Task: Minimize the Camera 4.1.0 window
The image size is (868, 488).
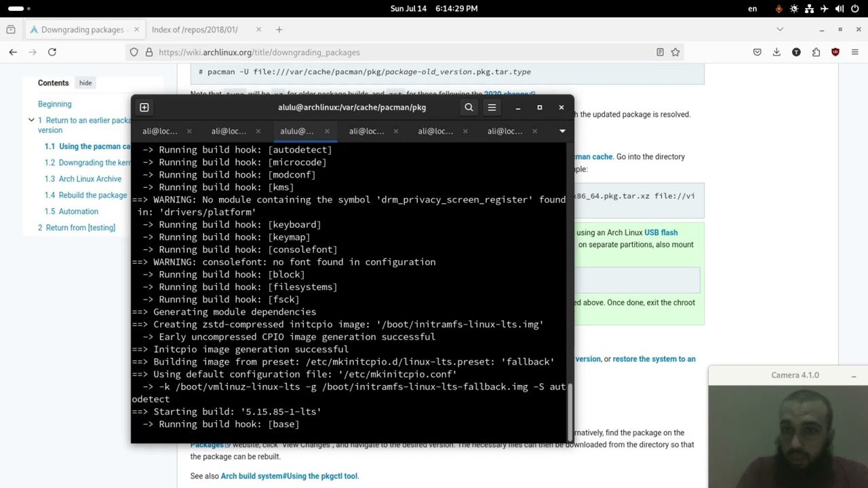Action: (854, 375)
